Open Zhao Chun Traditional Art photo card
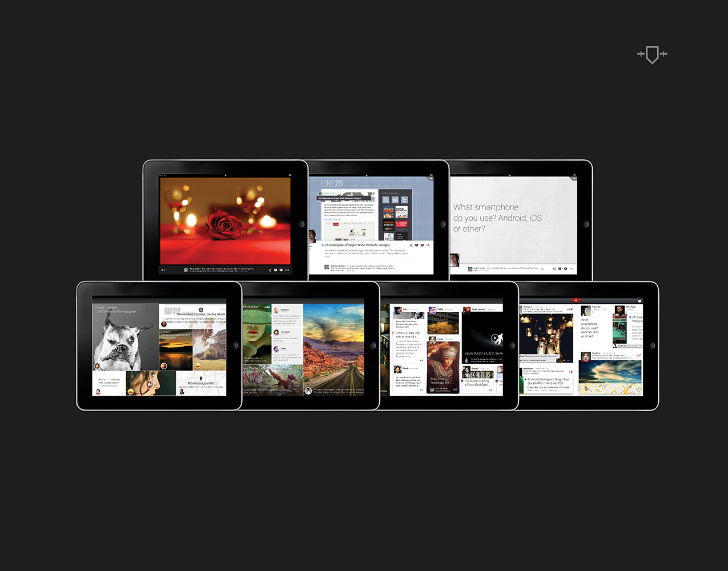 click(443, 368)
